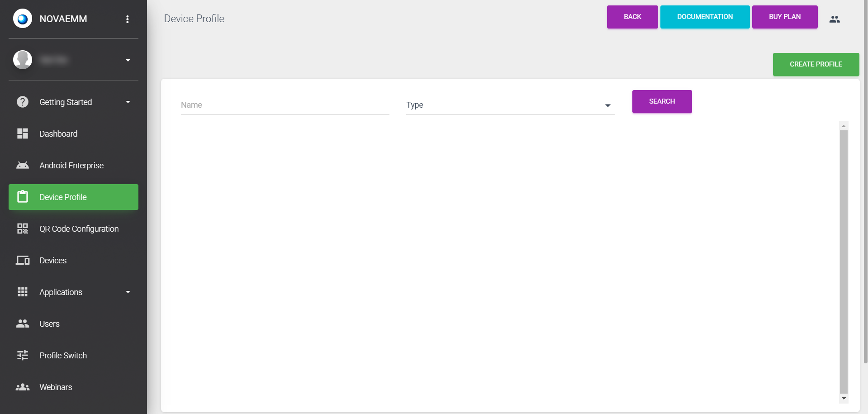Open the user profile account dropdown
Viewport: 868px width, 414px height.
pos(128,59)
